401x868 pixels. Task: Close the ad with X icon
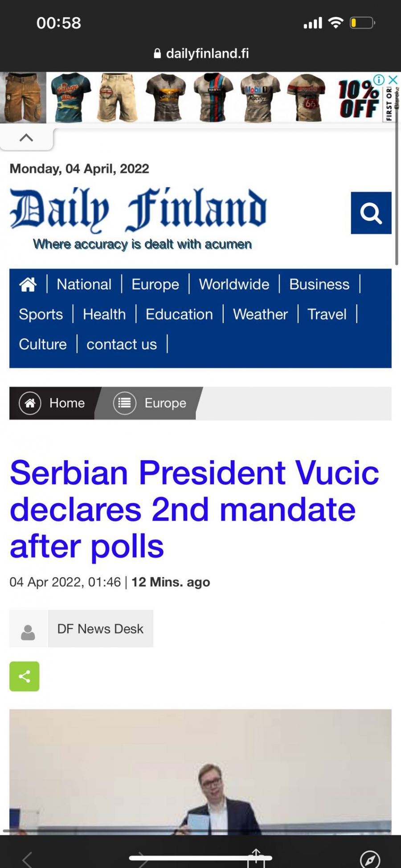[393, 80]
